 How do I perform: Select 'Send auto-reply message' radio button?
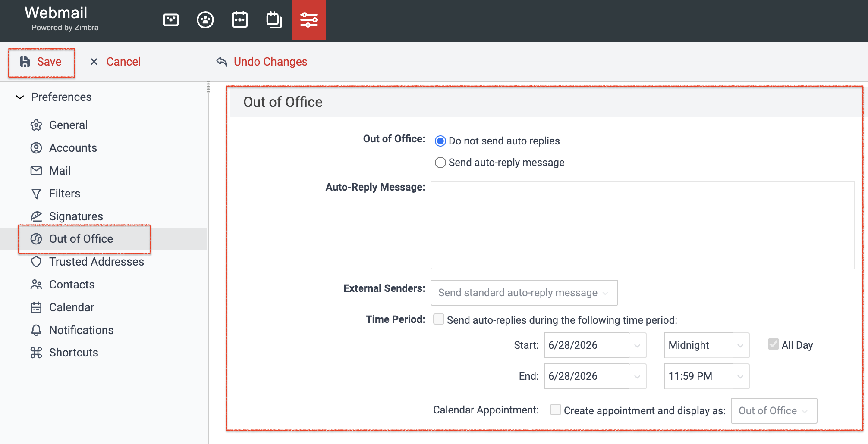(x=440, y=163)
